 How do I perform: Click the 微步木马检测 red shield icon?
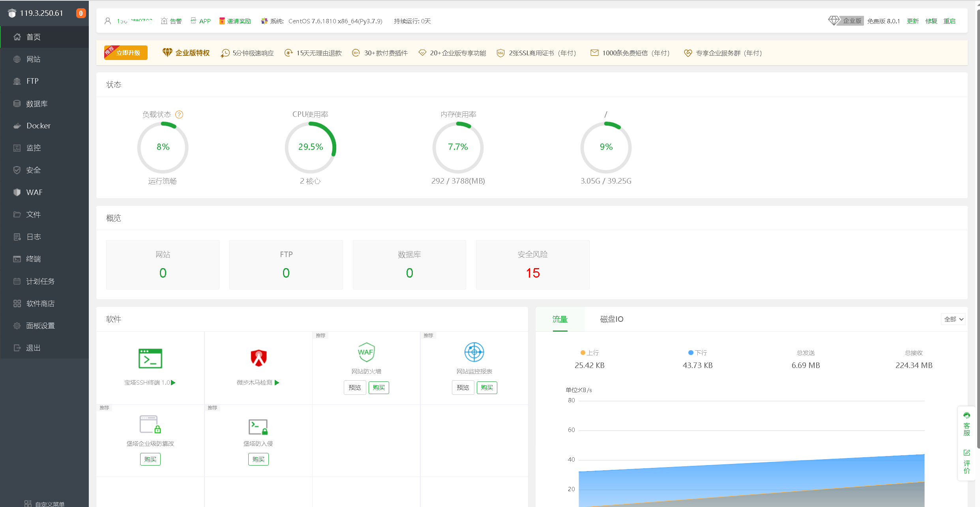click(259, 358)
